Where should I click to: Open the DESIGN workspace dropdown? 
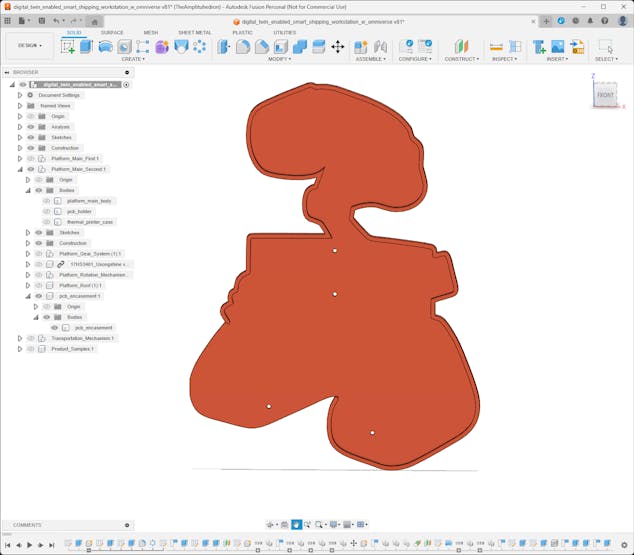(x=29, y=45)
